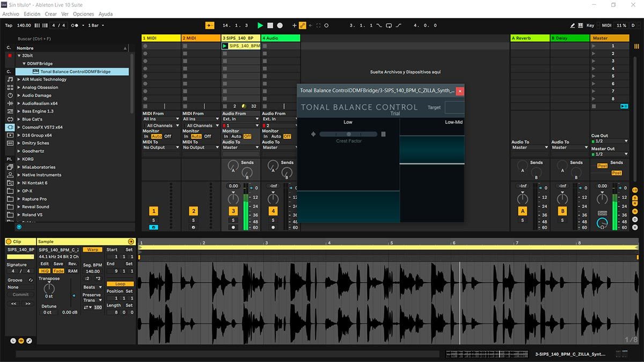Solo track 2 with S button

[x=193, y=220]
